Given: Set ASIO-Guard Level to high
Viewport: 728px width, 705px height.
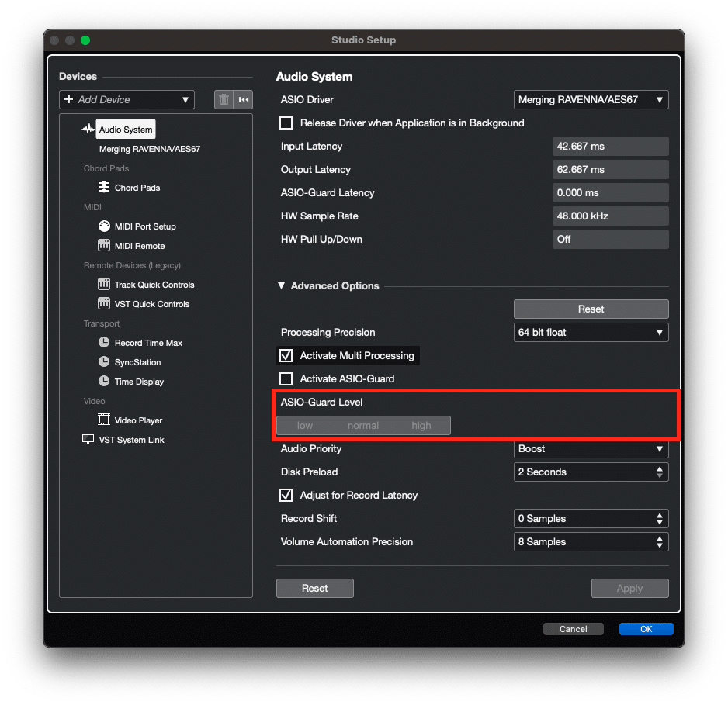Looking at the screenshot, I should coord(421,425).
